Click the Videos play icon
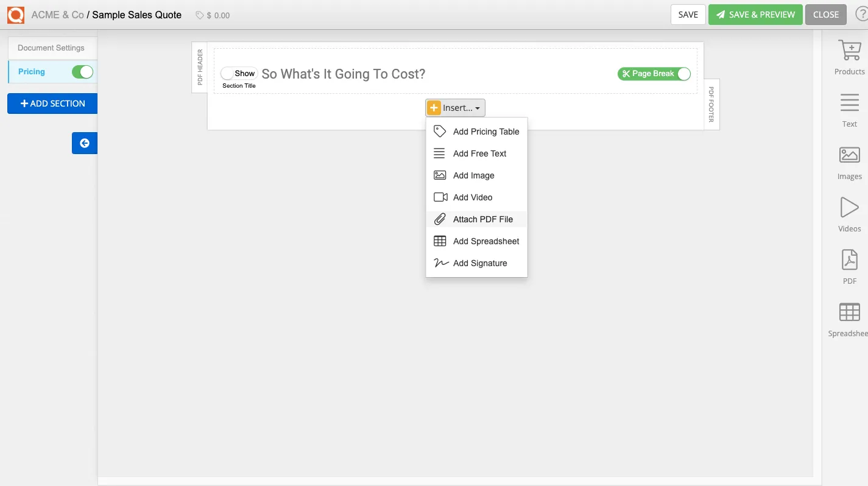Image resolution: width=868 pixels, height=486 pixels. click(849, 208)
